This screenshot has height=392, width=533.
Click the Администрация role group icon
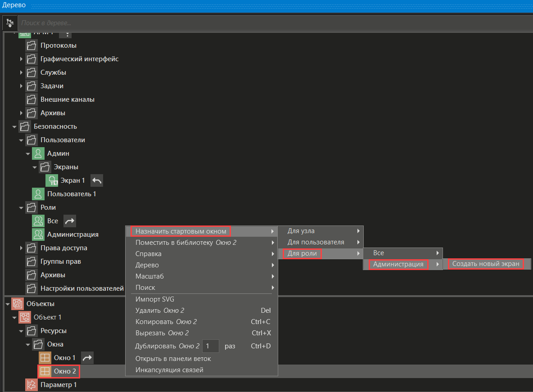tap(38, 234)
